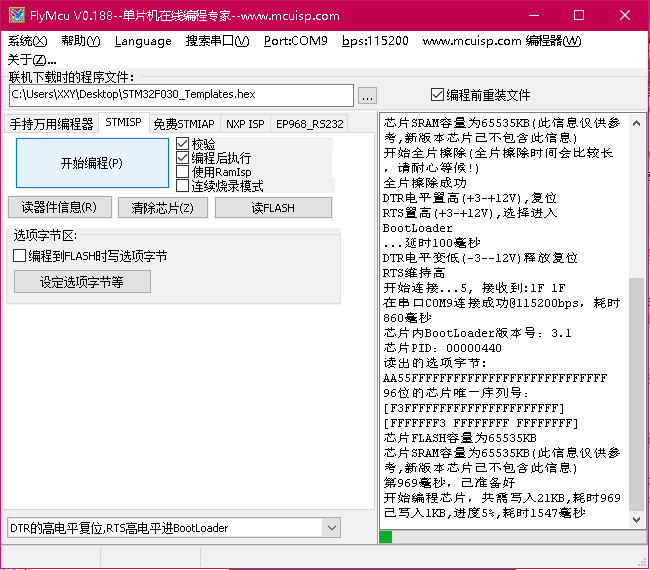Click log line 芯片PID: 00000440
The height and width of the screenshot is (570, 650).
[442, 348]
